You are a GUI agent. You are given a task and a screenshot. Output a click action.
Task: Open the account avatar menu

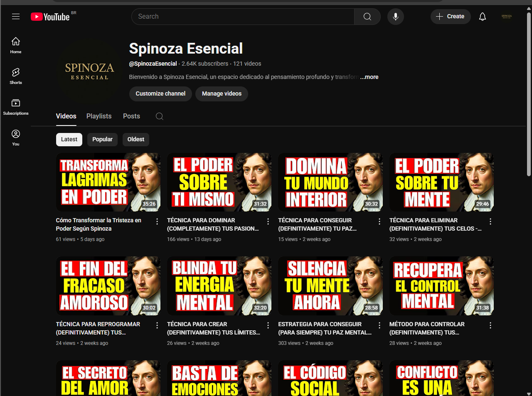pyautogui.click(x=507, y=17)
